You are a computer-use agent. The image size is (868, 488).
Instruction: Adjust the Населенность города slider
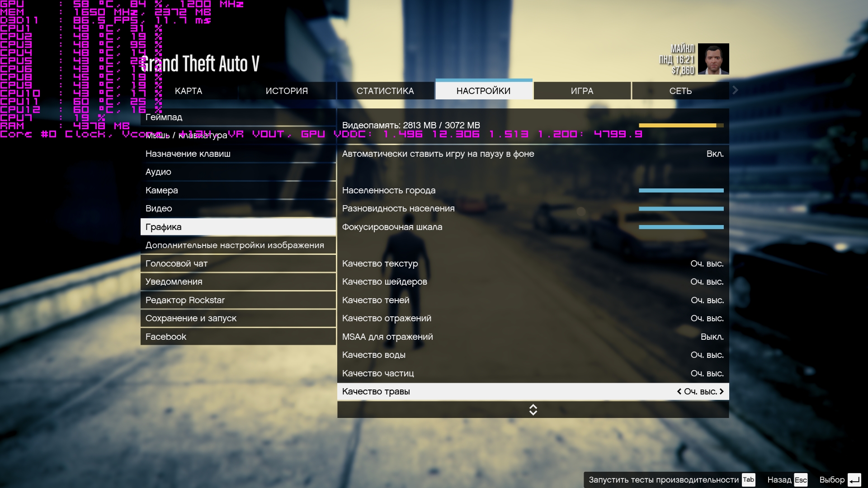click(681, 191)
